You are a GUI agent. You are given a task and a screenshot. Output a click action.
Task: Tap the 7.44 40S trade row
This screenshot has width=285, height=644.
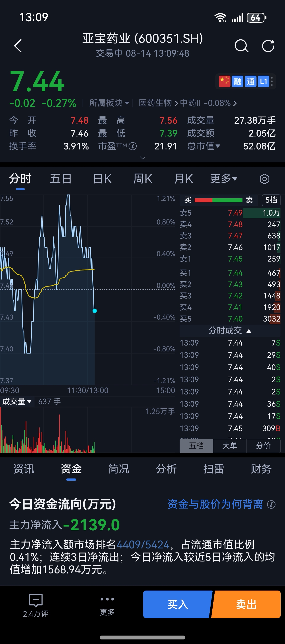tap(230, 367)
